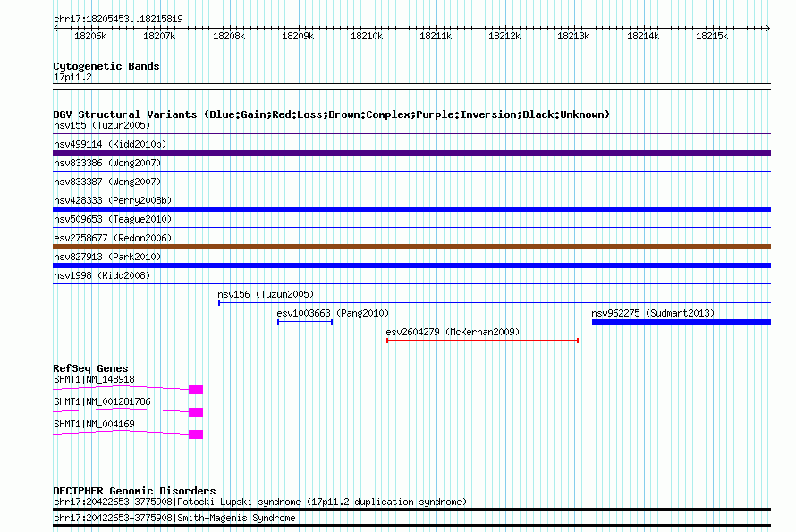Image resolution: width=796 pixels, height=532 pixels.
Task: Click the 18207k ruler tick label
Action: point(159,36)
